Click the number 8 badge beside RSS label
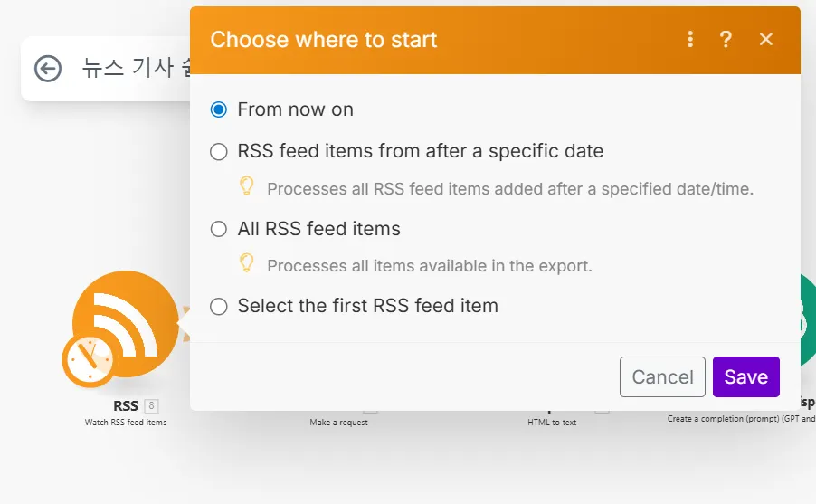816x504 pixels. pyautogui.click(x=151, y=406)
